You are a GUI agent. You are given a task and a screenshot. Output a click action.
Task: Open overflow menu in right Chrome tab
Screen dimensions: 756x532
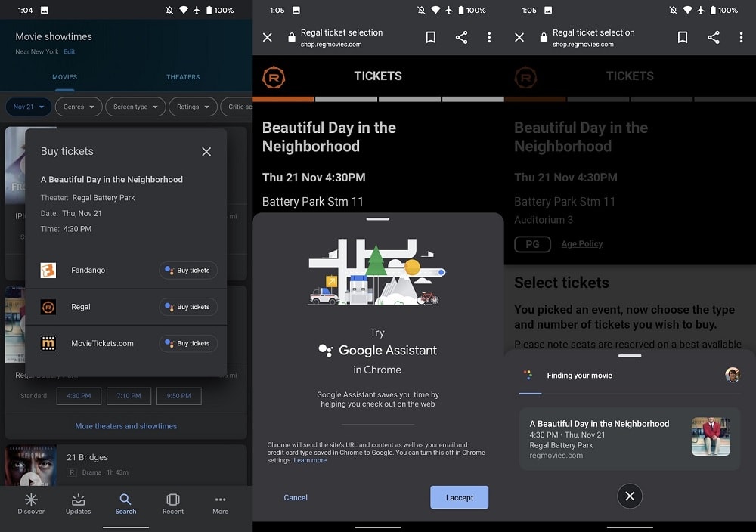click(x=742, y=38)
